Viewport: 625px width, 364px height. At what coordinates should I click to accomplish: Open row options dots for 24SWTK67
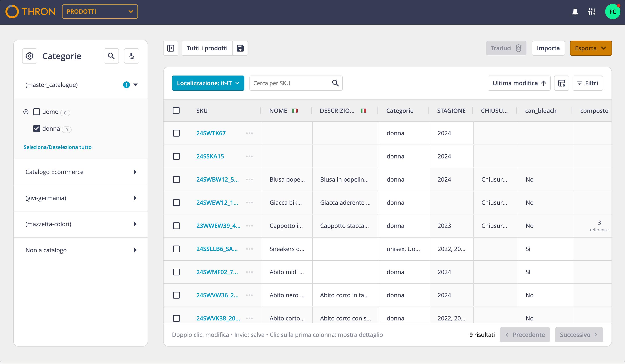tap(249, 133)
